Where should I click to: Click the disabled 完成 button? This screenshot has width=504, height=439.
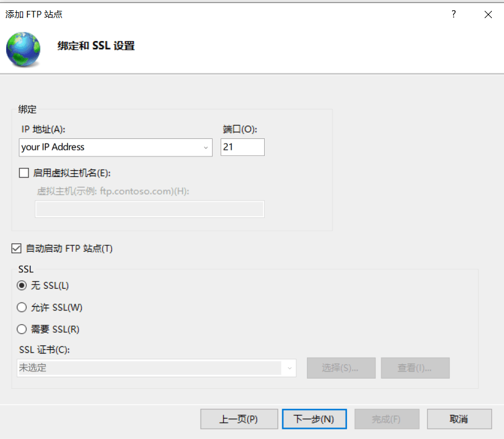[386, 418]
